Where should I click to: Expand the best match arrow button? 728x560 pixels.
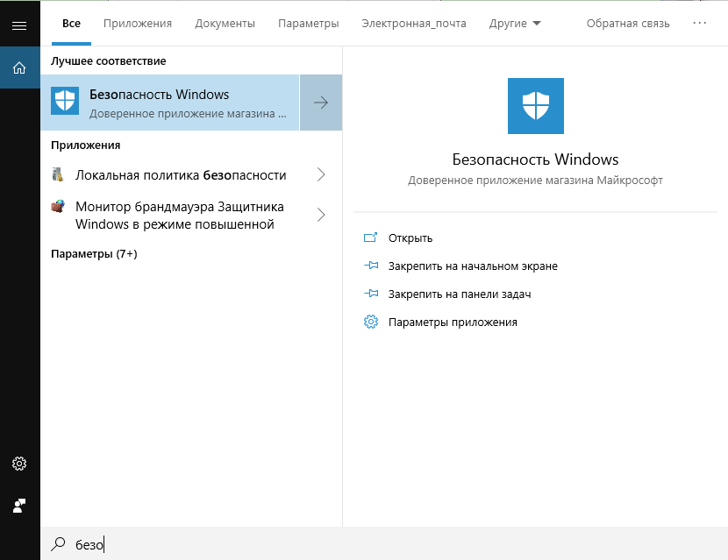(321, 103)
